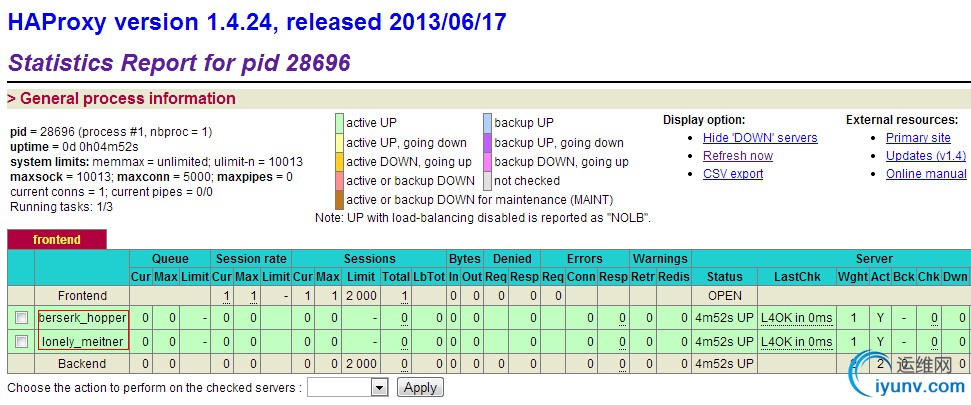
Task: Tick the berserk_hopper server checkbox
Action: pos(22,318)
